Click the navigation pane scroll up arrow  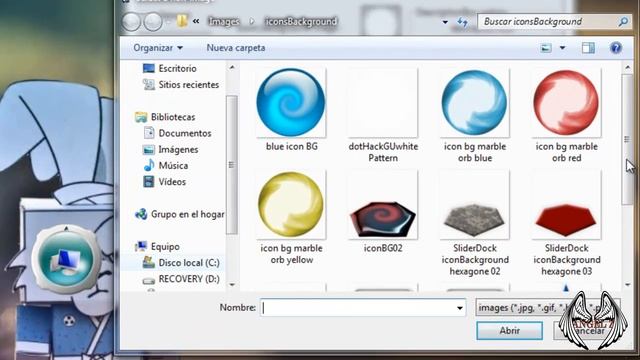[x=232, y=67]
